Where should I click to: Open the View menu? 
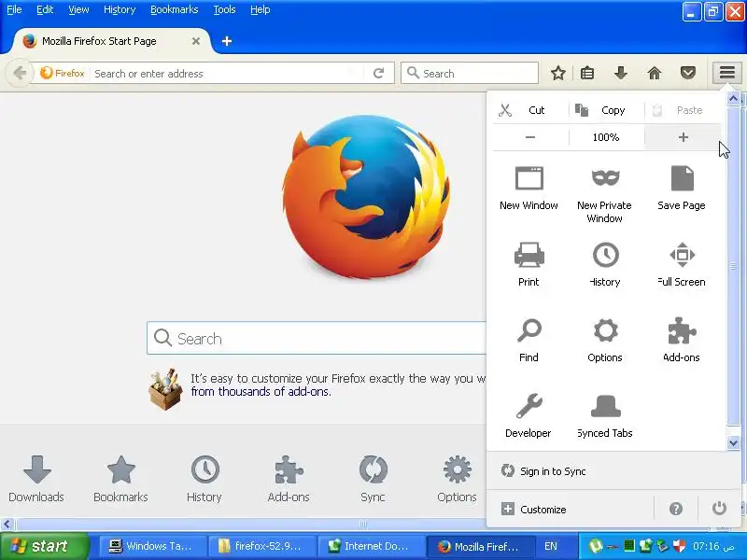[x=78, y=9]
